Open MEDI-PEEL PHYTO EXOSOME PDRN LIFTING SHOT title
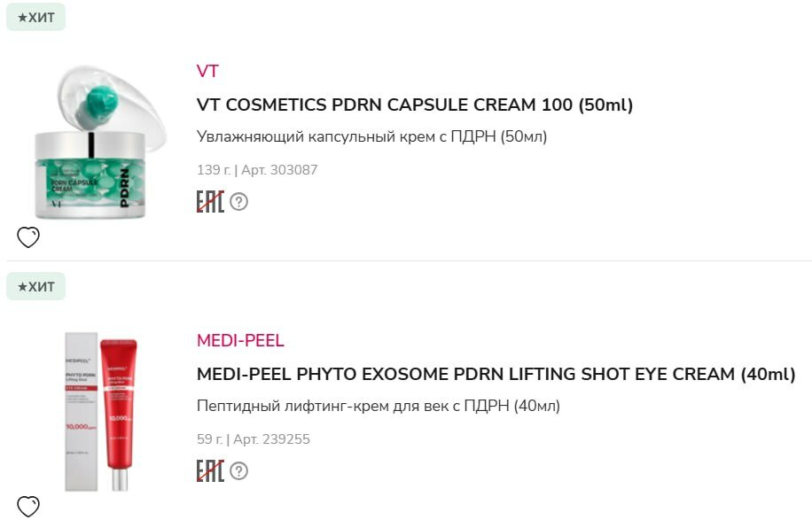 [496, 374]
